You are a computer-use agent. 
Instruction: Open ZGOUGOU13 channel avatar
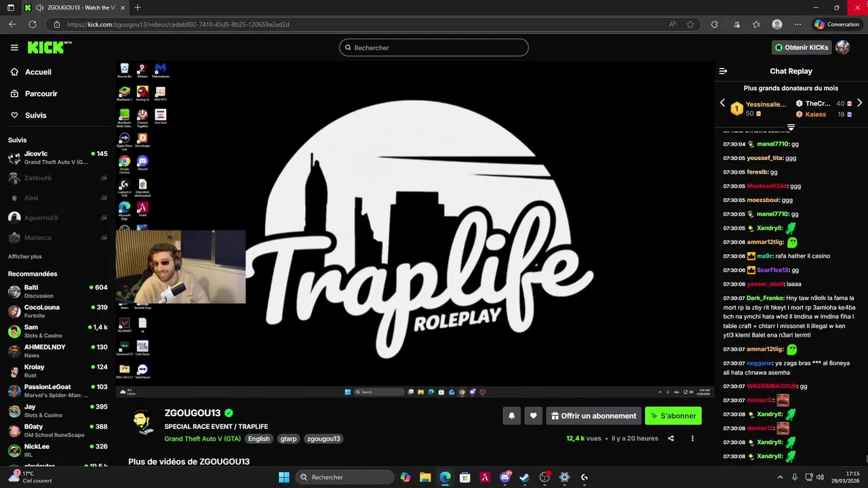click(x=142, y=422)
